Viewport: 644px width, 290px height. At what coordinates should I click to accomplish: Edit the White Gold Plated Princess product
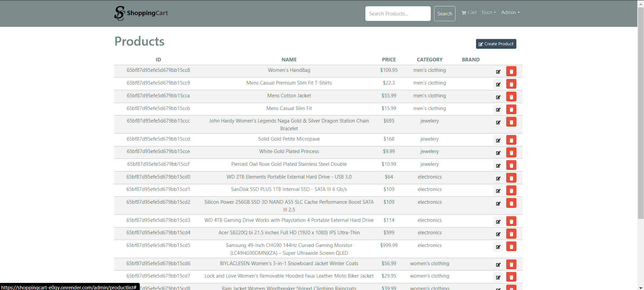498,153
